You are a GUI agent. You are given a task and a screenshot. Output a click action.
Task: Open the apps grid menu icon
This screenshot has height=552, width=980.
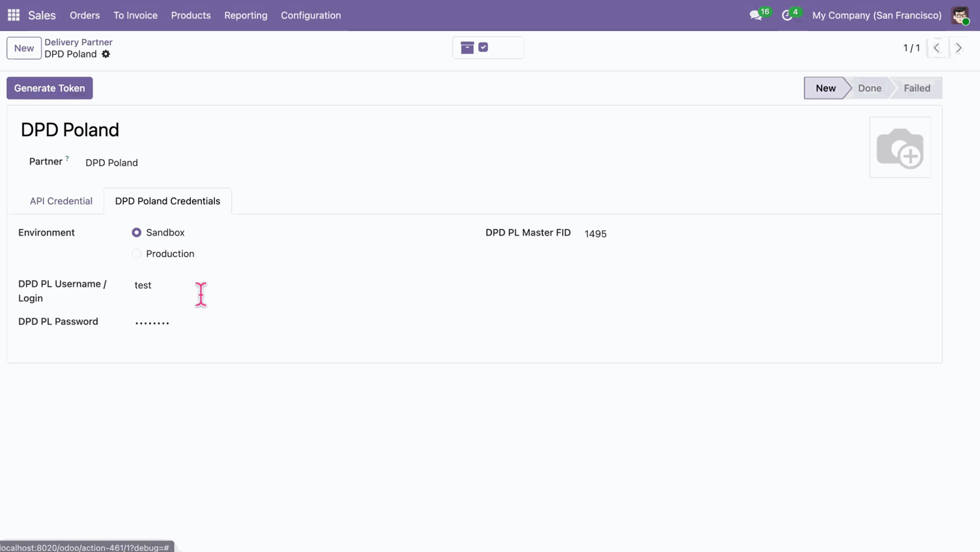[x=14, y=15]
